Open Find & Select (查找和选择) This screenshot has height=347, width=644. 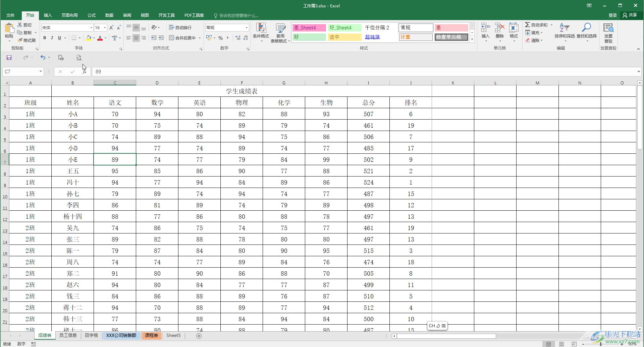point(587,32)
